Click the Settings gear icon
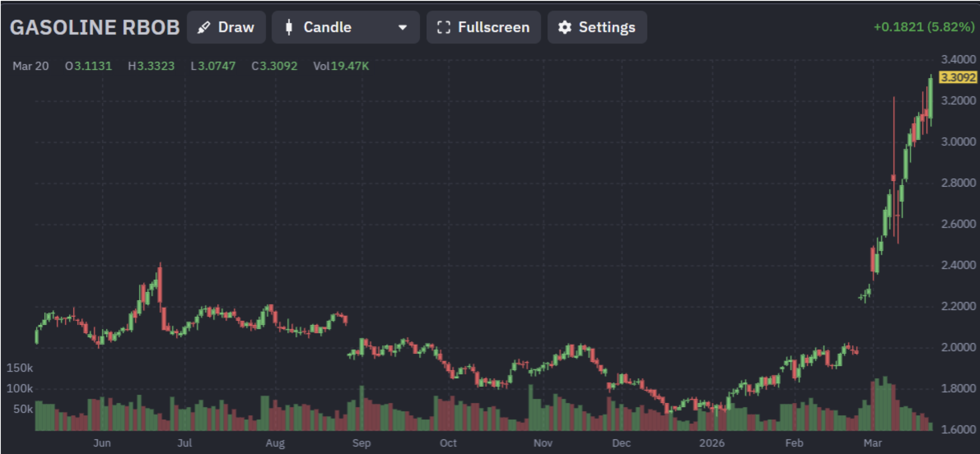 (x=565, y=27)
